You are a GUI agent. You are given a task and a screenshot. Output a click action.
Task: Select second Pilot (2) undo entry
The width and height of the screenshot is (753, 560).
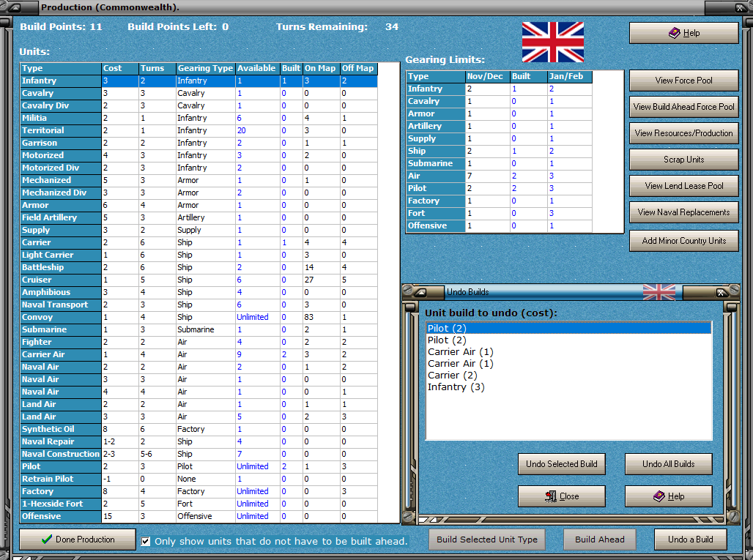[568, 340]
